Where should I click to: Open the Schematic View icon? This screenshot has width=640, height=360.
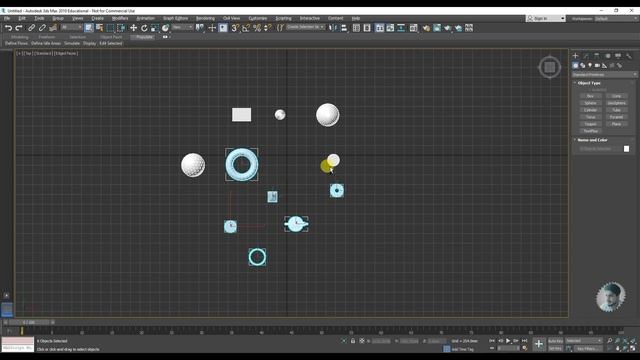401,28
